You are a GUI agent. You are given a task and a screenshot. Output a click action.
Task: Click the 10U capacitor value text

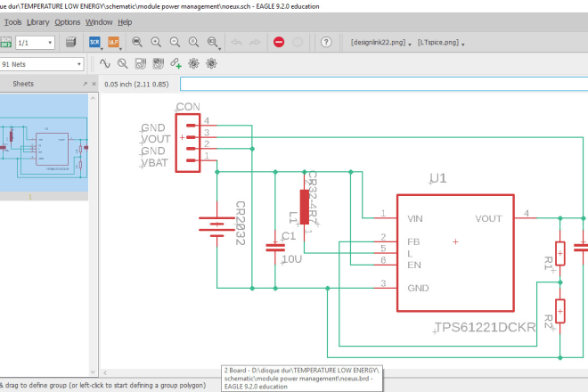tap(291, 259)
